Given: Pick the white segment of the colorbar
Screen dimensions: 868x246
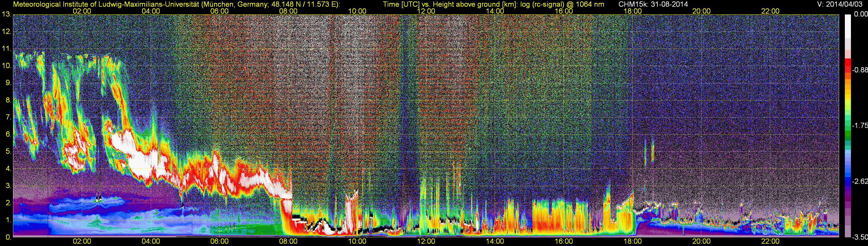Looking at the screenshot, I should click(x=848, y=26).
